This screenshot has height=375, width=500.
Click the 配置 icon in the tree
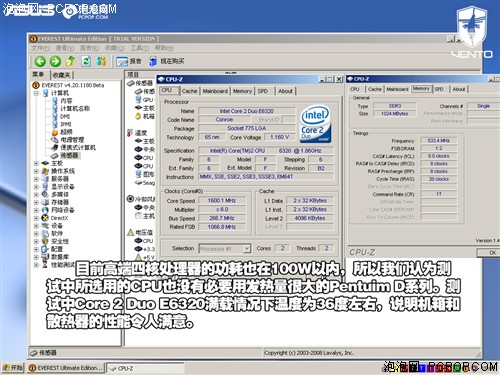point(45,249)
